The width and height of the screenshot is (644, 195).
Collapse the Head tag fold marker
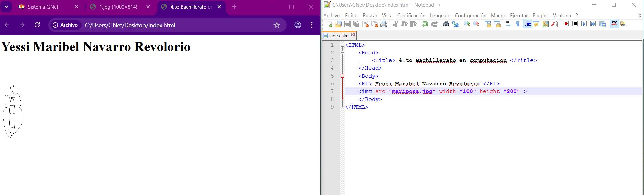tap(342, 53)
